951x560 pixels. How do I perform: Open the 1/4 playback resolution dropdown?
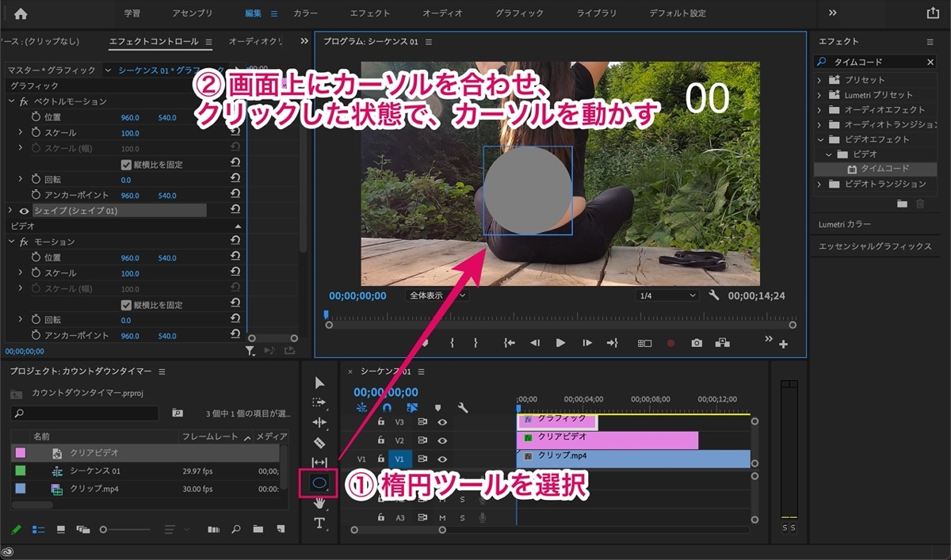(x=667, y=295)
